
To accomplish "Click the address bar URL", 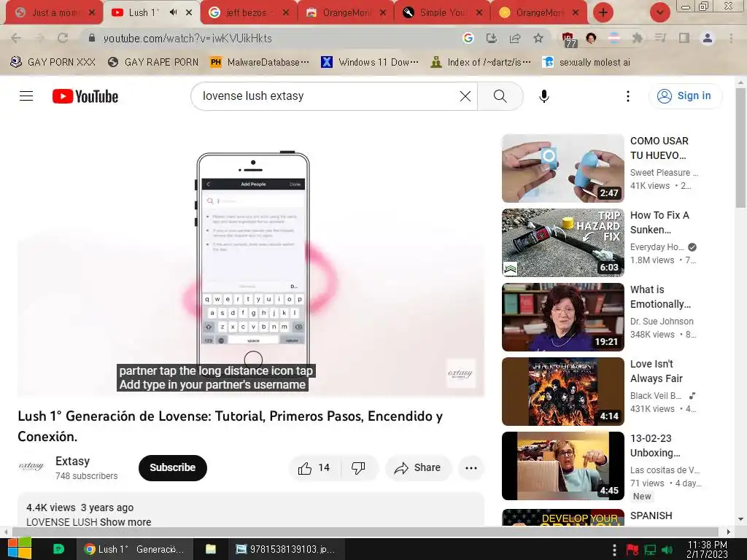I will 187,38.
